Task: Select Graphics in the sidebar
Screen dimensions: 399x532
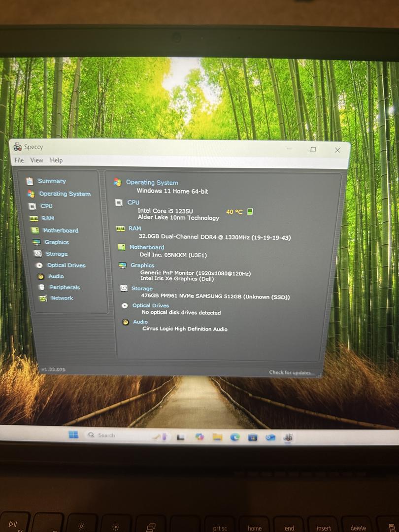Action: [57, 242]
